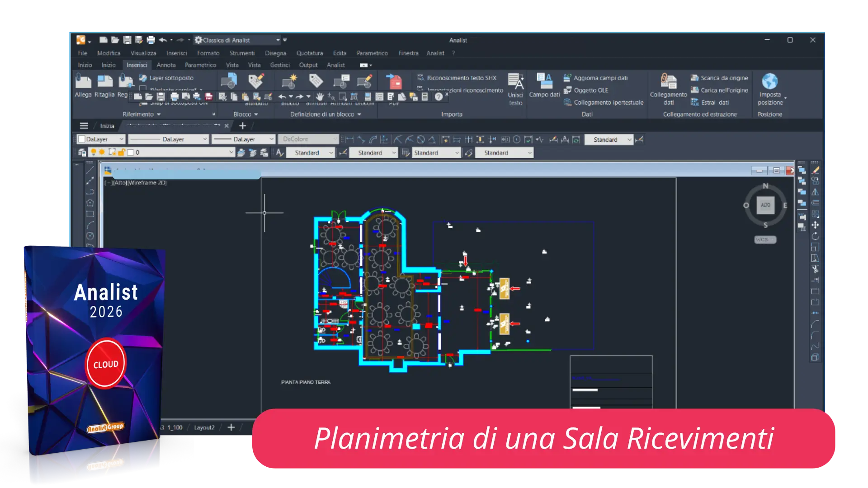Click Estrai dati button
Screen dimensions: 868x488
[x=714, y=103]
